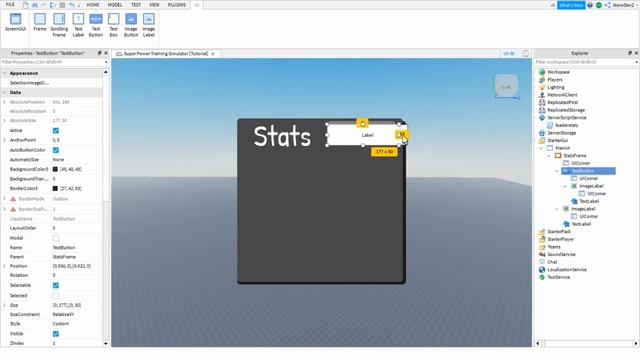Insert a Text Label element
Viewport: 640px width, 360px height.
[x=78, y=25]
